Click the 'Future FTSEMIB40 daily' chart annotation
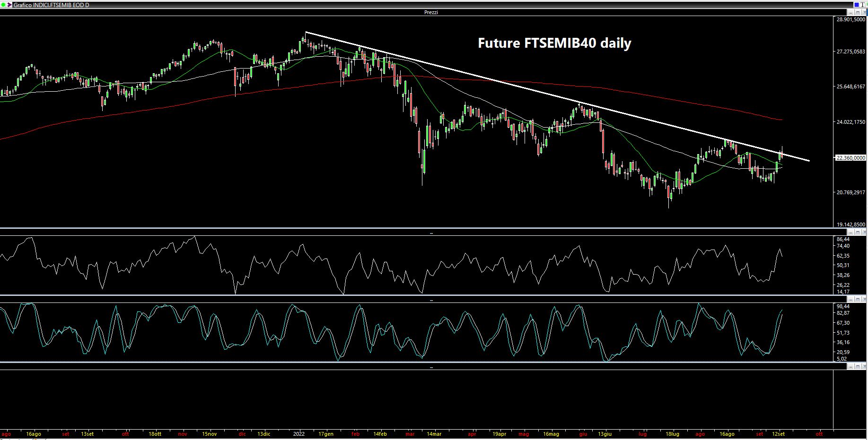 [x=554, y=43]
